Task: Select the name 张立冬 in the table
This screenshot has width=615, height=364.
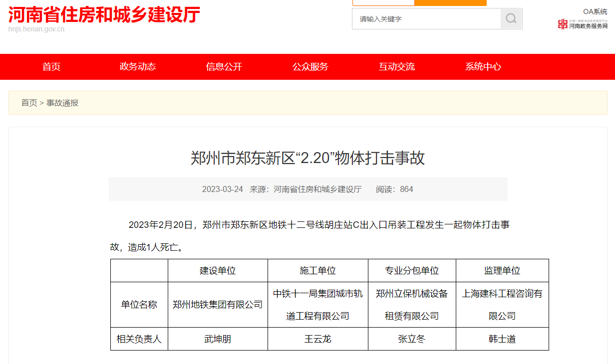Action: pyautogui.click(x=412, y=339)
